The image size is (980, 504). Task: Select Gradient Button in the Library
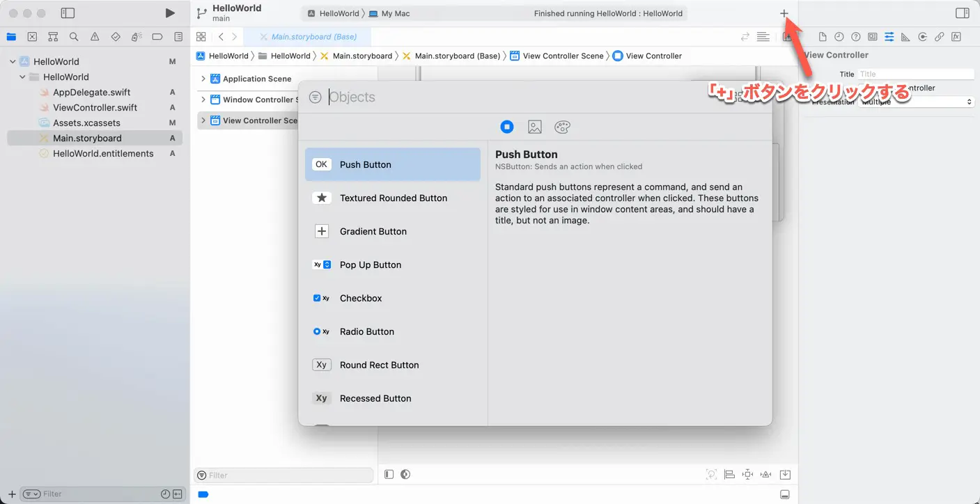tap(393, 231)
